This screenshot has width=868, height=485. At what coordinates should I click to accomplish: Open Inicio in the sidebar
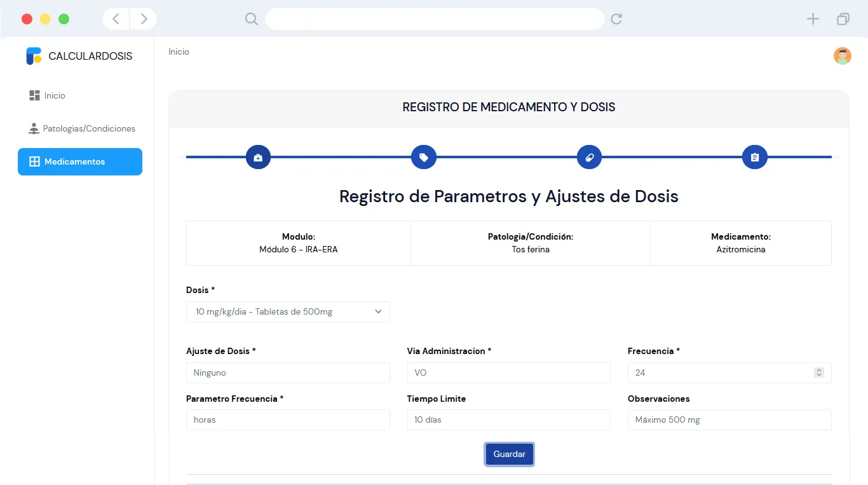click(55, 95)
